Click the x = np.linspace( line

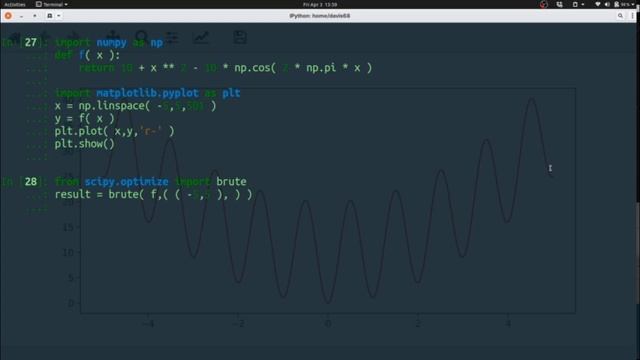pyautogui.click(x=136, y=106)
